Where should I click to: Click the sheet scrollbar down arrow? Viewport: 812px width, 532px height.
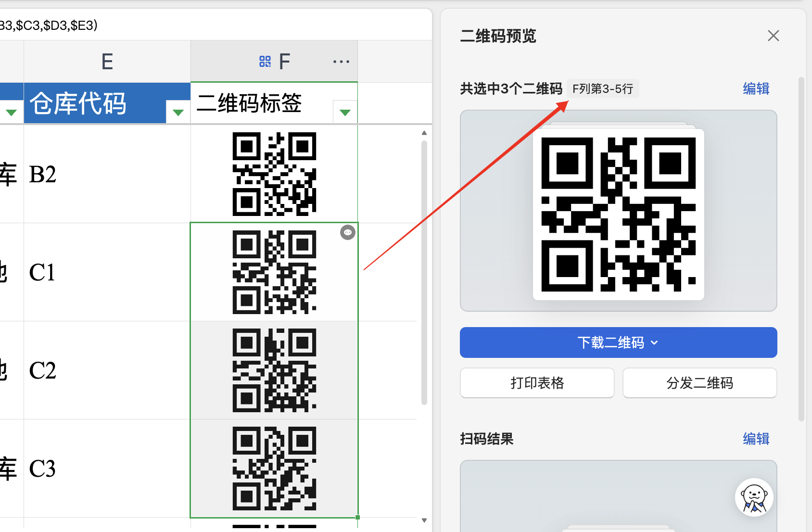424,520
